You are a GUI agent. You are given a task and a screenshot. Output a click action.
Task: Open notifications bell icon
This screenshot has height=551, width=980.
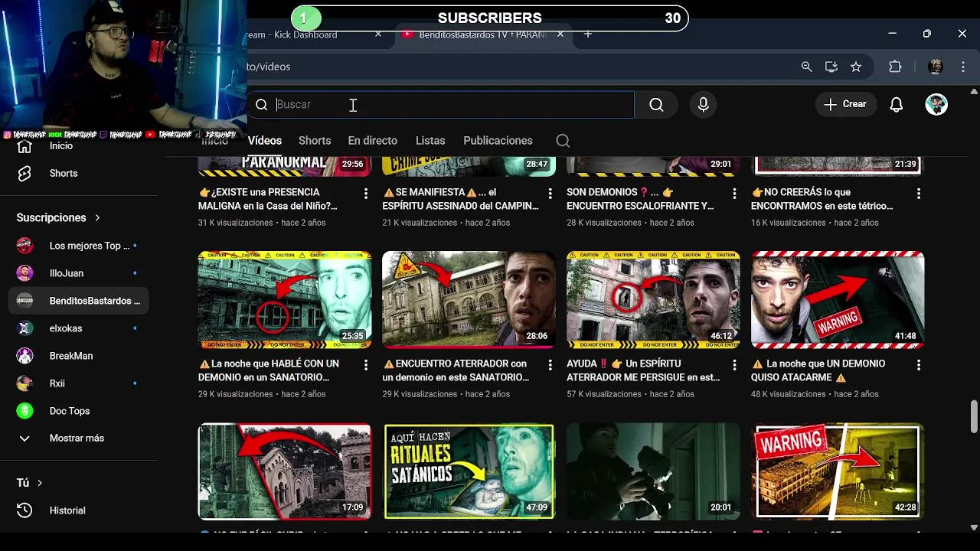[897, 105]
